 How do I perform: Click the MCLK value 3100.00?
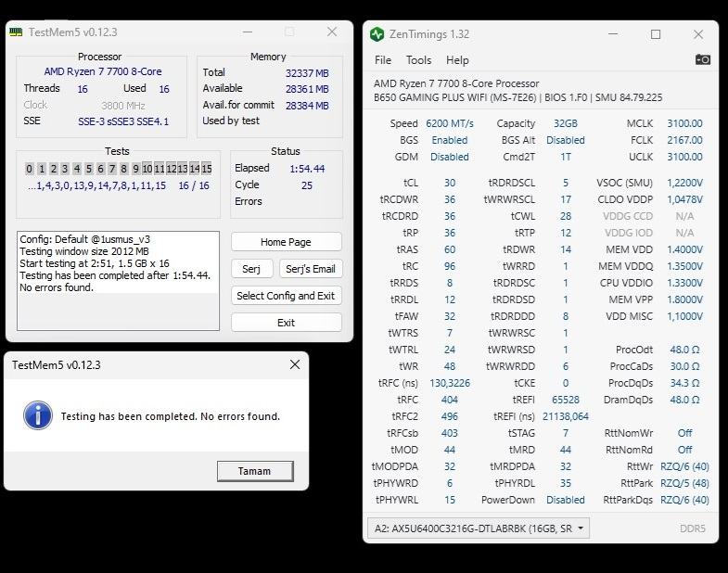[x=684, y=123]
